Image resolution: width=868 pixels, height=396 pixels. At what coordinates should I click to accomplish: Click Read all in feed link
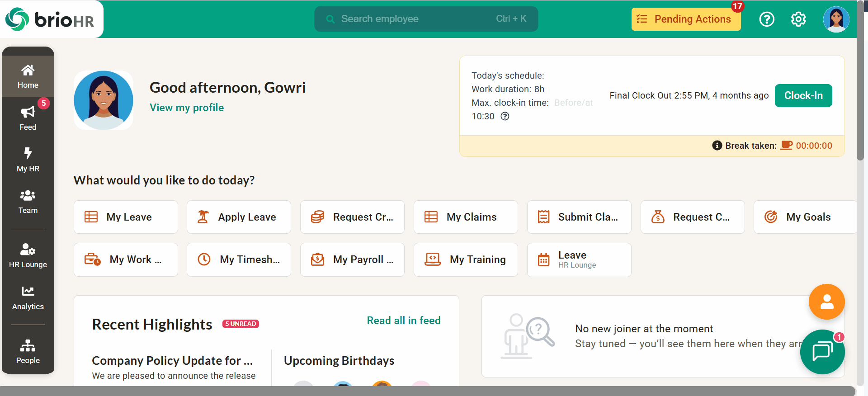[x=403, y=321]
